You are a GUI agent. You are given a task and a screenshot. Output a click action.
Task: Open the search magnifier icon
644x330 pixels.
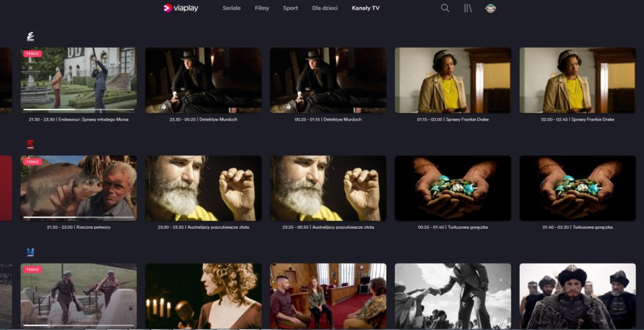click(x=445, y=8)
